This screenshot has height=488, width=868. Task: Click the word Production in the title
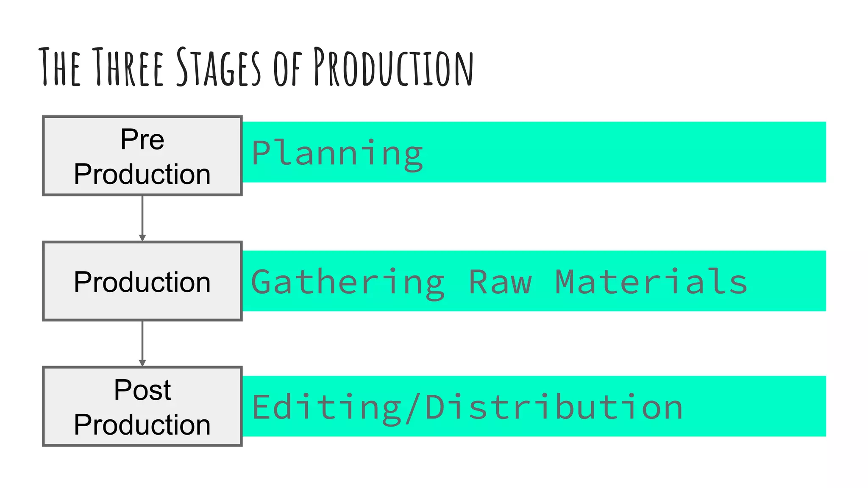coord(393,67)
